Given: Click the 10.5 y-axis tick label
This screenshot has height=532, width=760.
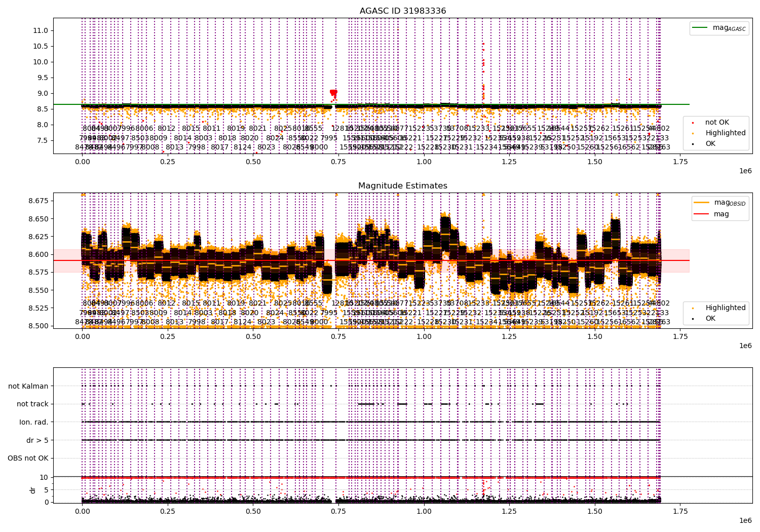Looking at the screenshot, I should (41, 46).
